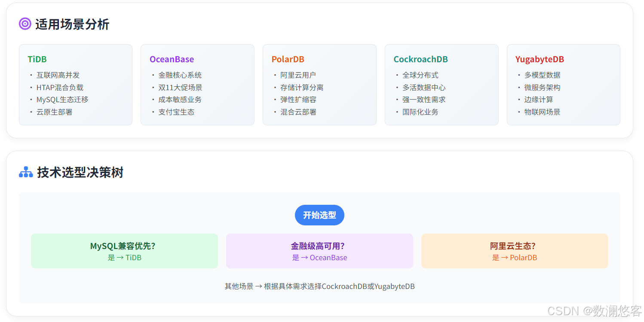Click the hierarchy tree icon beside 技术选型决策树
644x322 pixels.
tap(26, 173)
